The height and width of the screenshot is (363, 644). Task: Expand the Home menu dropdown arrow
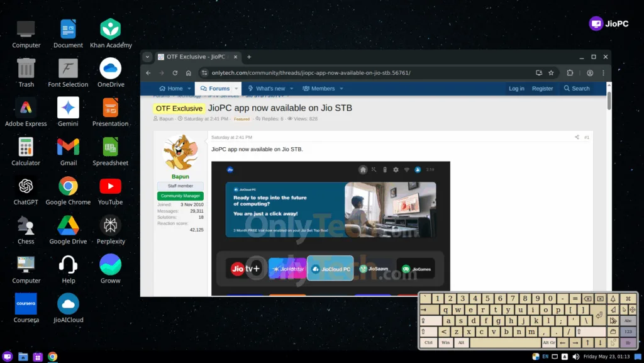(x=189, y=89)
